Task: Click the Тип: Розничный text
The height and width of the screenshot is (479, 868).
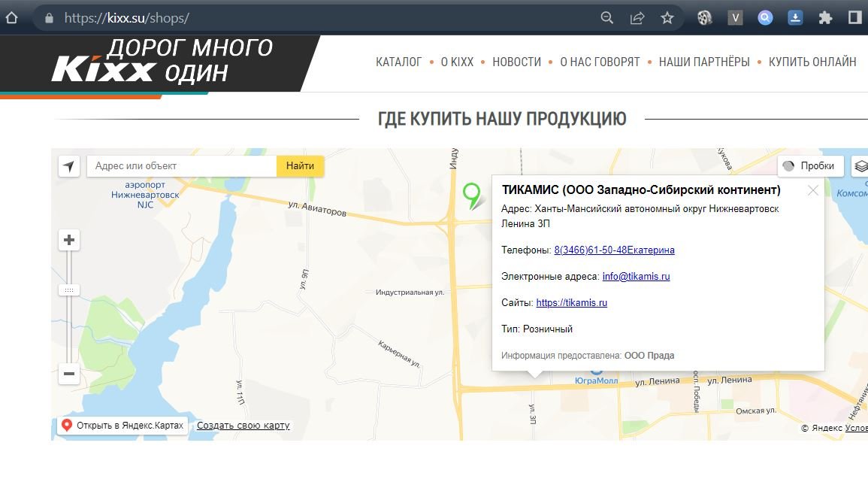Action: [x=537, y=329]
